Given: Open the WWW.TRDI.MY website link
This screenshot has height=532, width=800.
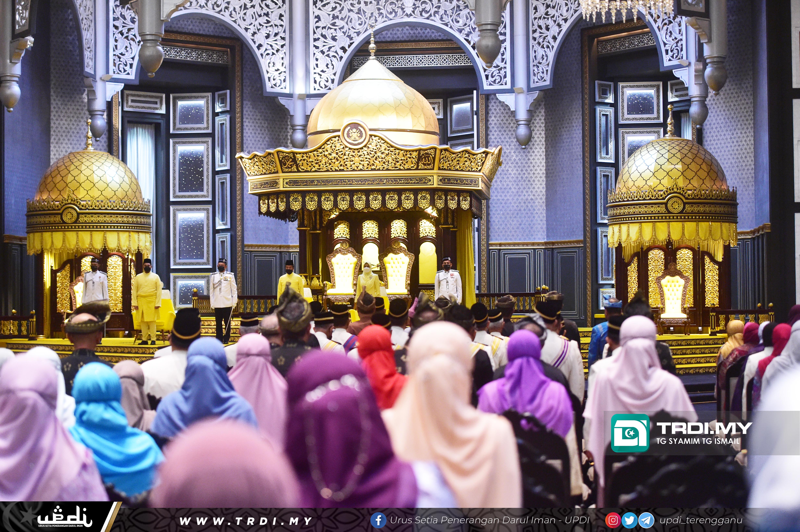Looking at the screenshot, I should point(245,521).
